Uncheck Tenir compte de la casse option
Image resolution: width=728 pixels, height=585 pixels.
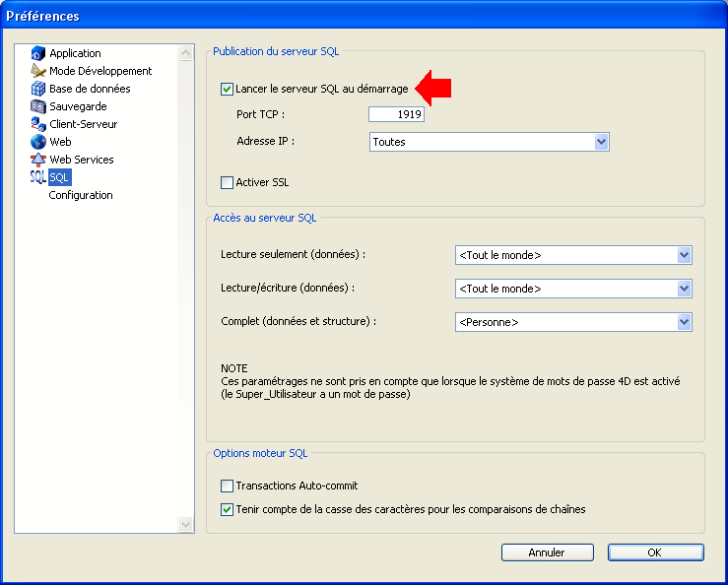(x=228, y=509)
